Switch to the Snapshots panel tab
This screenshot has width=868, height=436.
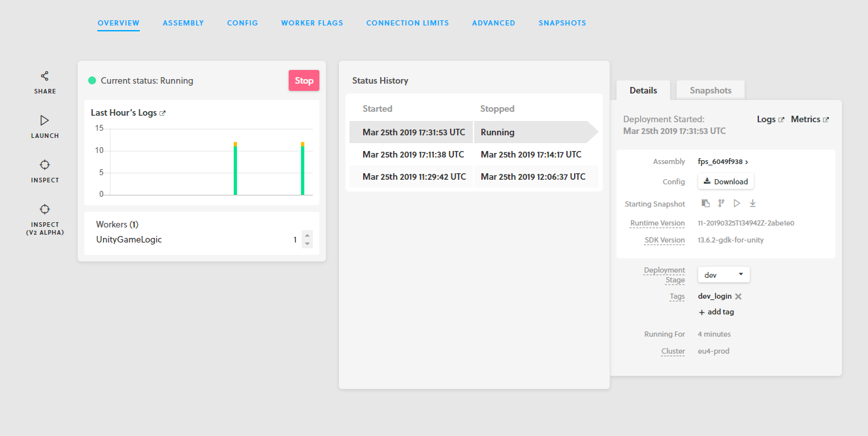pos(711,90)
